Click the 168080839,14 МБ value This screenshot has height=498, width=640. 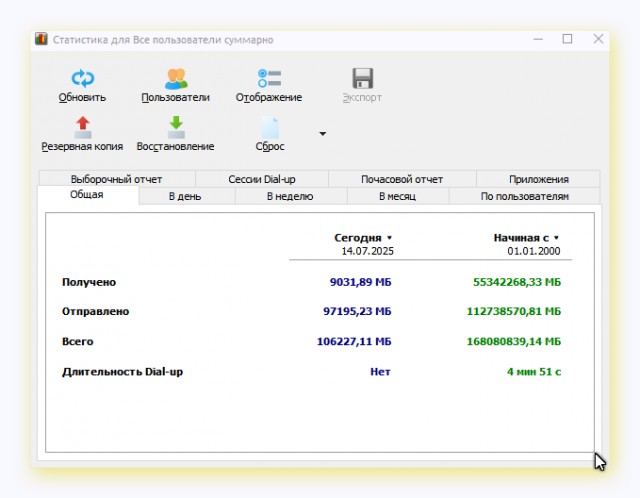coord(513,341)
